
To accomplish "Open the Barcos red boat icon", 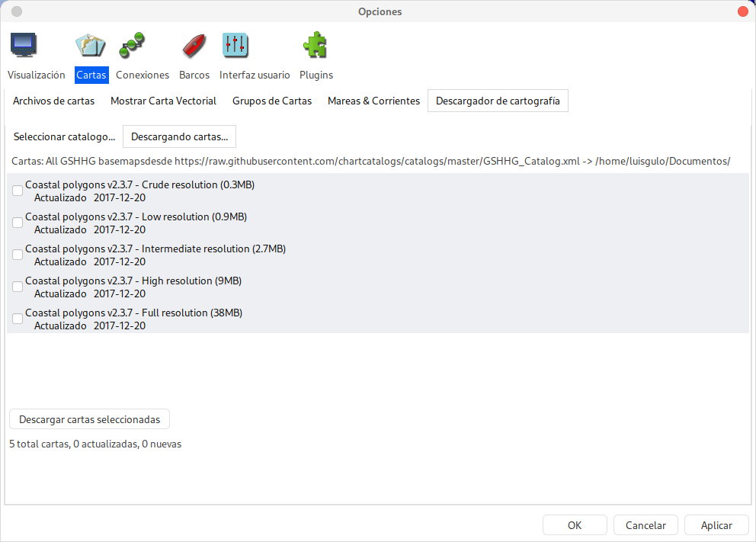I will click(194, 46).
